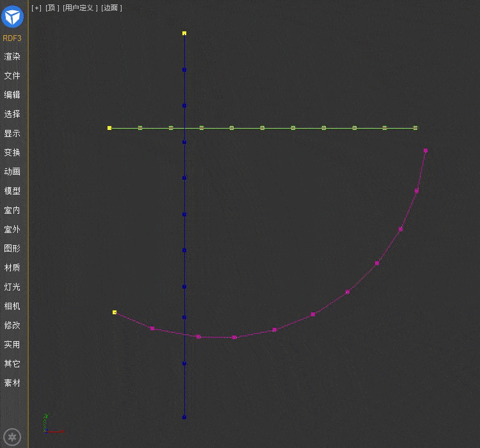Select yellow first vertex of green horizontal spline
Viewport: 480px width, 448px height.
click(109, 128)
